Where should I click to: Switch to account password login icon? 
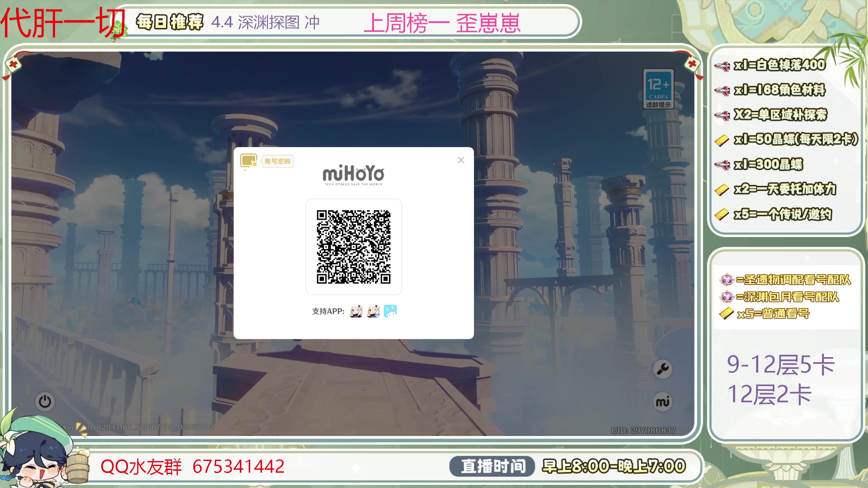(249, 161)
